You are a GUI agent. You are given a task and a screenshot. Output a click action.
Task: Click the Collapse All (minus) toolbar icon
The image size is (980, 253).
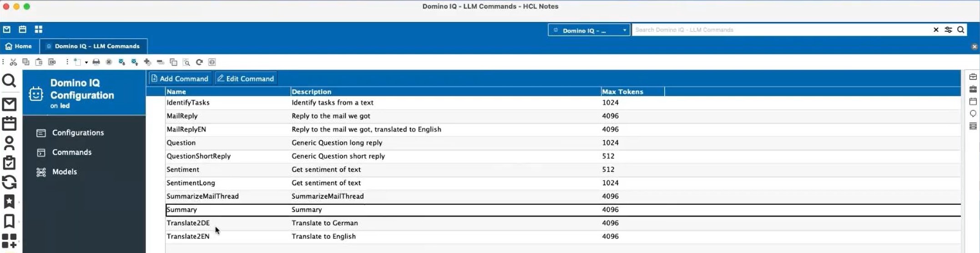tap(160, 62)
